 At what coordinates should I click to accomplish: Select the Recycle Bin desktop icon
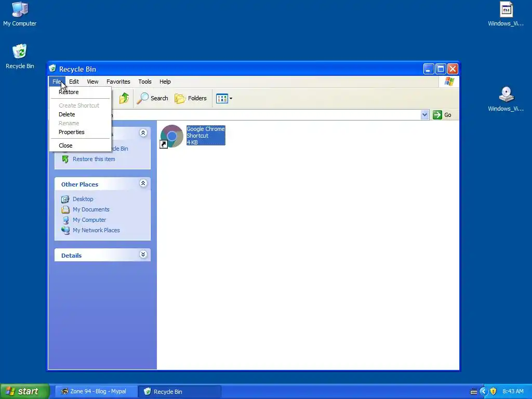(x=20, y=56)
